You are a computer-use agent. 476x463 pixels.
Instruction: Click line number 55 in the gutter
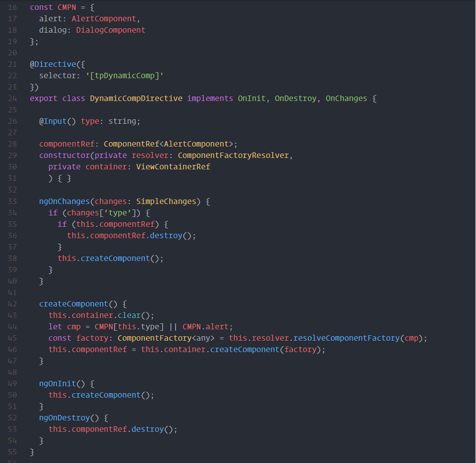[x=12, y=452]
